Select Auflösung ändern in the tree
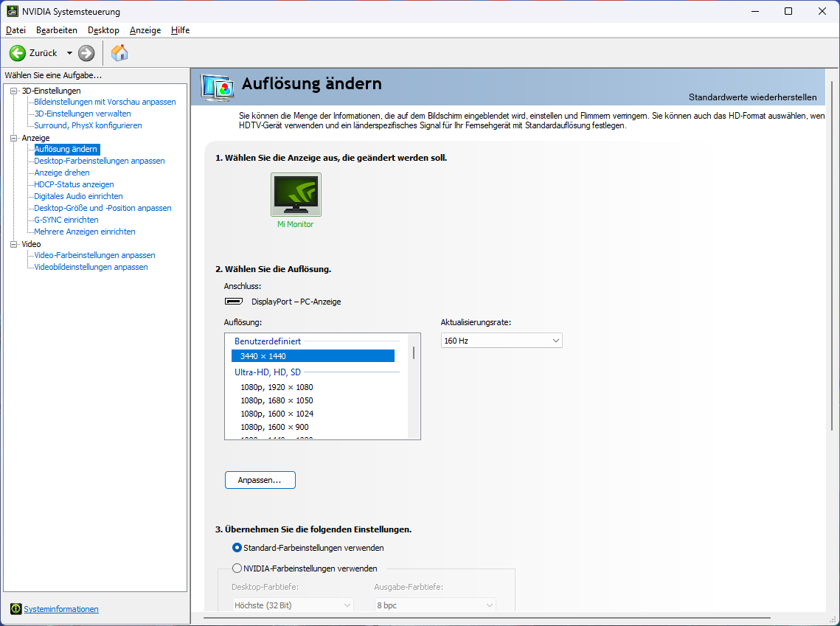Viewport: 840px width, 626px height. click(x=66, y=149)
